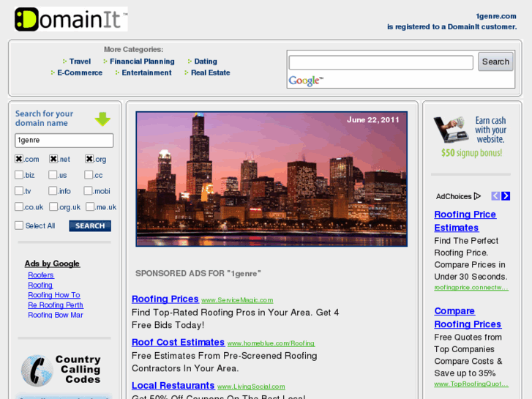532x399 pixels.
Task: Open the Re Roofing Perth link
Action: coord(56,305)
